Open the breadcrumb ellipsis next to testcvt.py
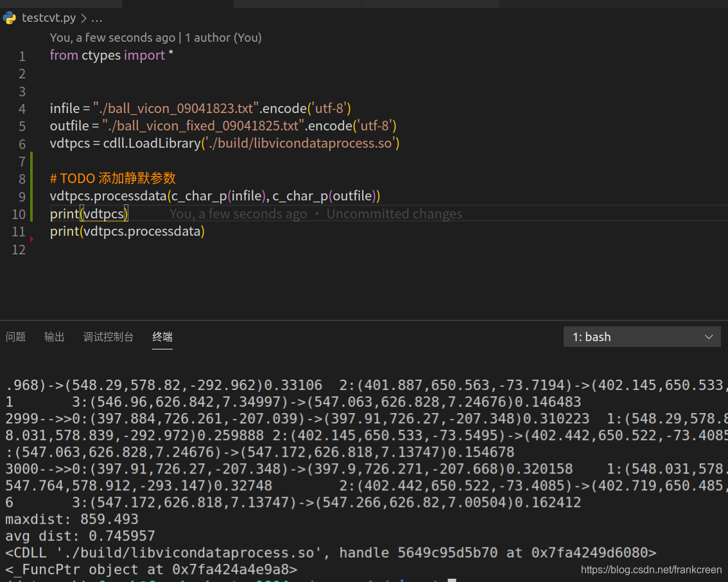The width and height of the screenshot is (728, 582). pos(96,18)
